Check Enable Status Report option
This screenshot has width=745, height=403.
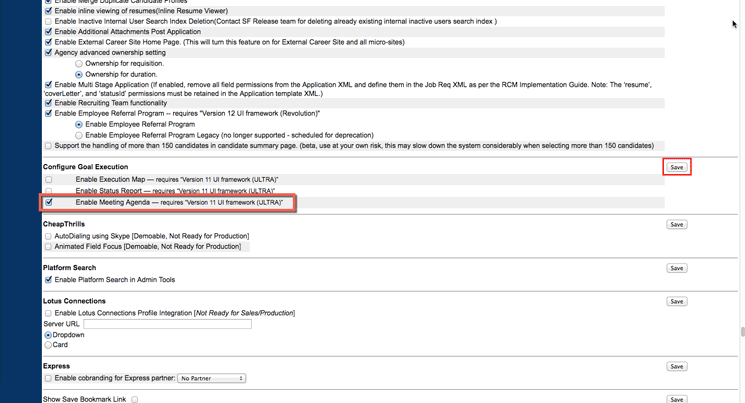tap(49, 191)
